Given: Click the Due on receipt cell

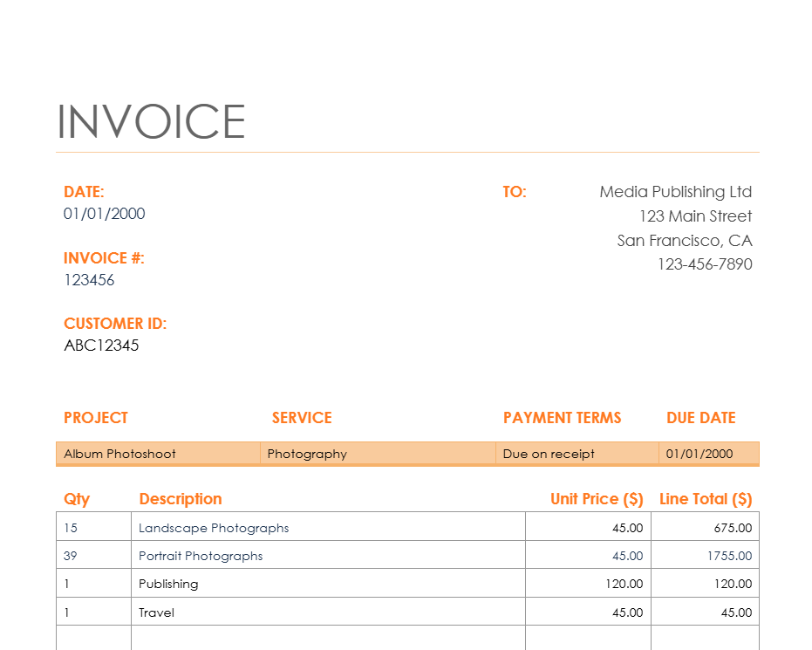Looking at the screenshot, I should [577, 454].
